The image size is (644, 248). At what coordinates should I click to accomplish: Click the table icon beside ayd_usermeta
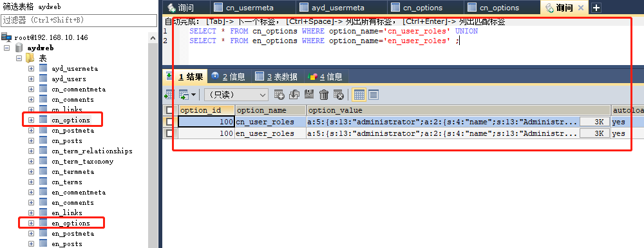pyautogui.click(x=43, y=68)
